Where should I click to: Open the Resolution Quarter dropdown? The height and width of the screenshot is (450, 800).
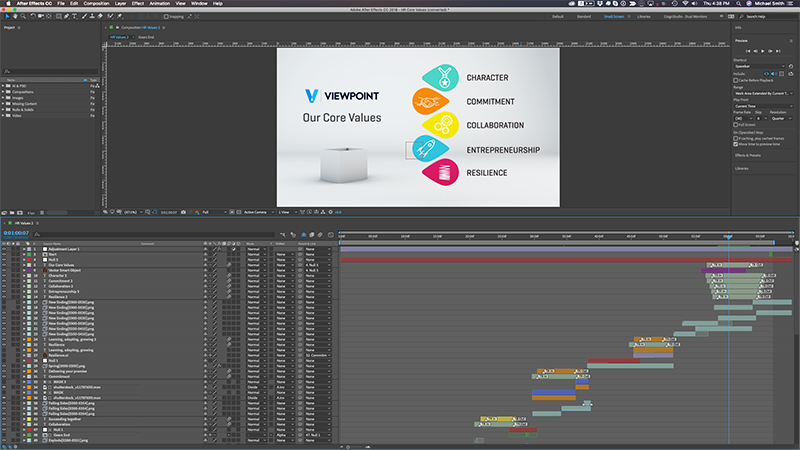click(782, 118)
